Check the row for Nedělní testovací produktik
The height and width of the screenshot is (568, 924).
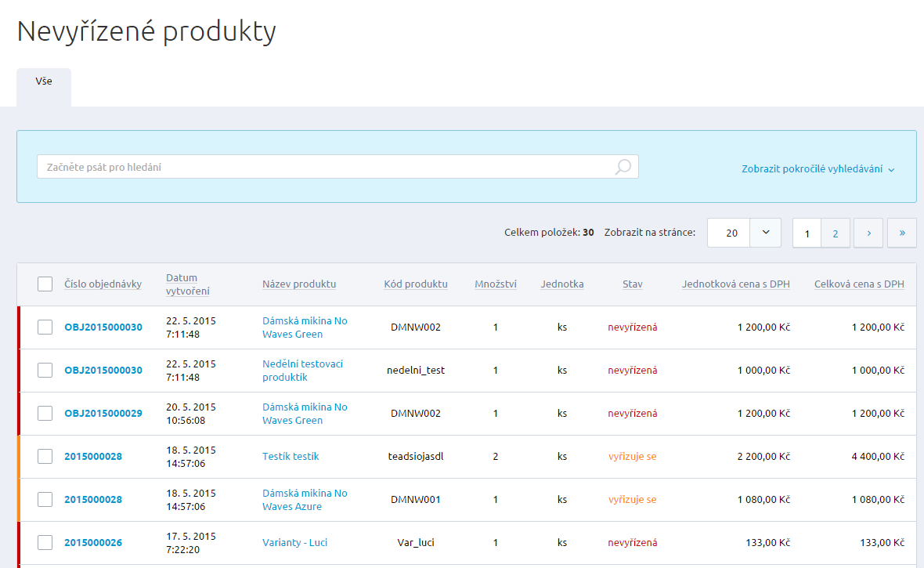(x=45, y=370)
